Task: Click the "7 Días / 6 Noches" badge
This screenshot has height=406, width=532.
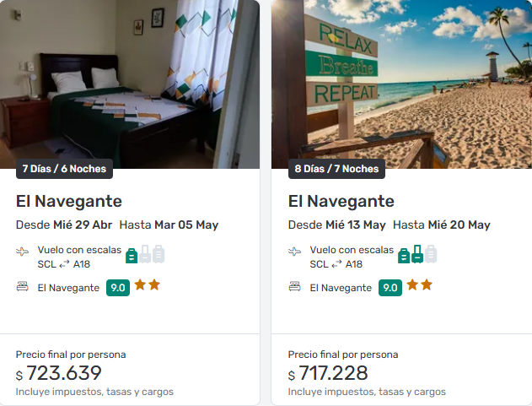Action: (x=64, y=169)
